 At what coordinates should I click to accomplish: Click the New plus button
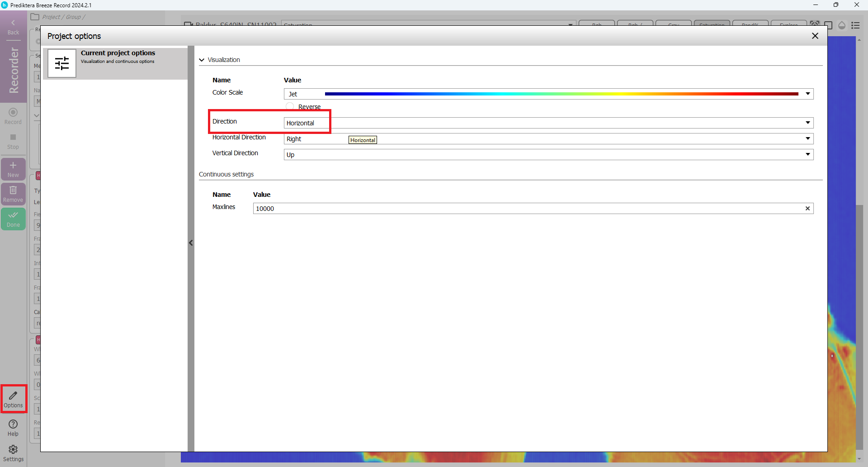13,169
